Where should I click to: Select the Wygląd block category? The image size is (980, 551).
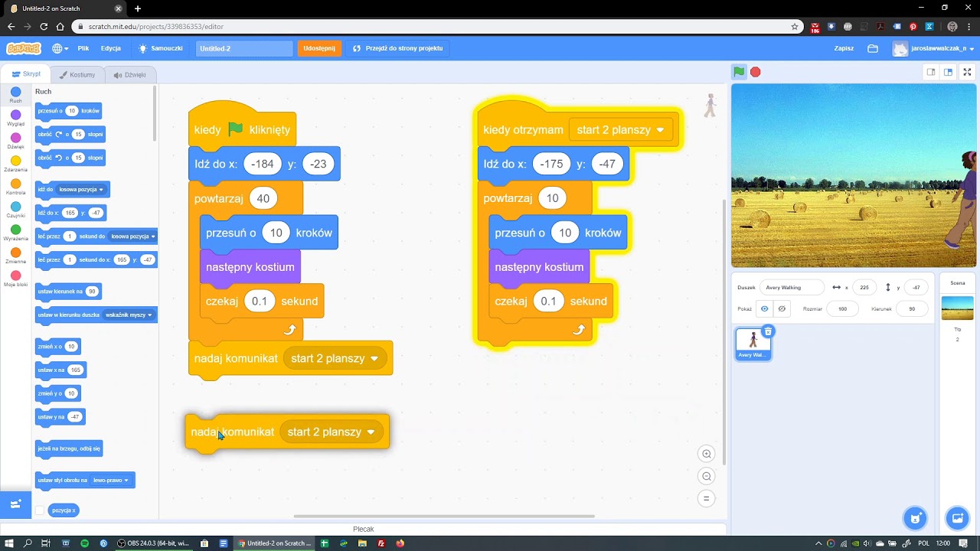[x=15, y=119]
